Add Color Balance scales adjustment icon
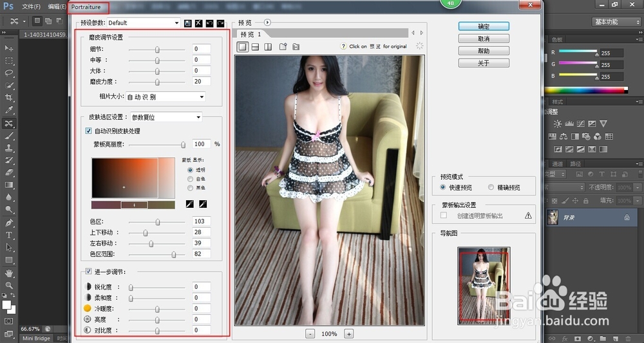 563,136
